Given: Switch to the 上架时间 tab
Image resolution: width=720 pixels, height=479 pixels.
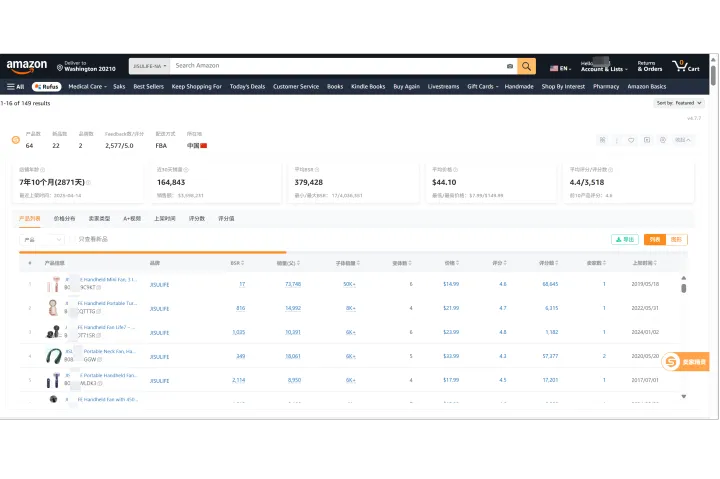Looking at the screenshot, I should [x=165, y=219].
